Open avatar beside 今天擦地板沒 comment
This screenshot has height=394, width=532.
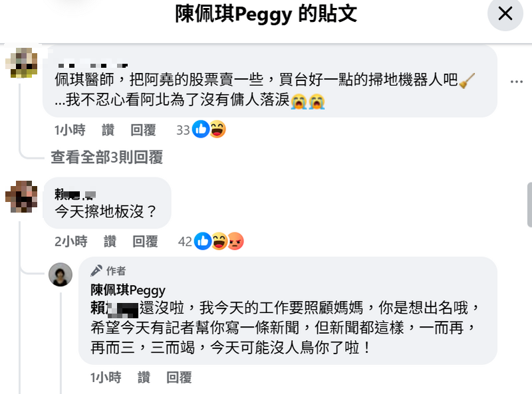pos(21,195)
